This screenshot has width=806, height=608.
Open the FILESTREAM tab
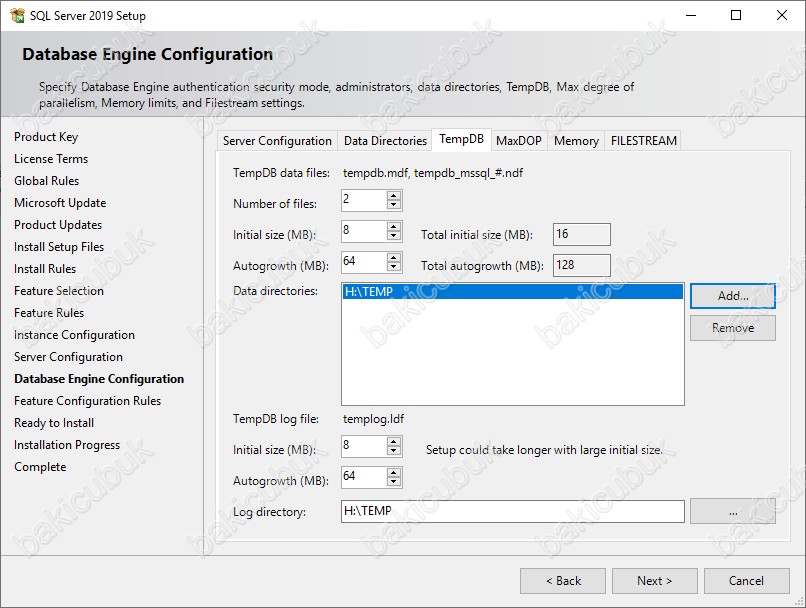coord(644,141)
